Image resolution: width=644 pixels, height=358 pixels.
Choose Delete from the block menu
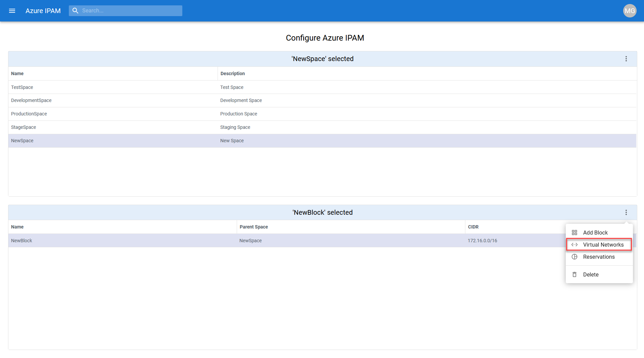click(599, 274)
